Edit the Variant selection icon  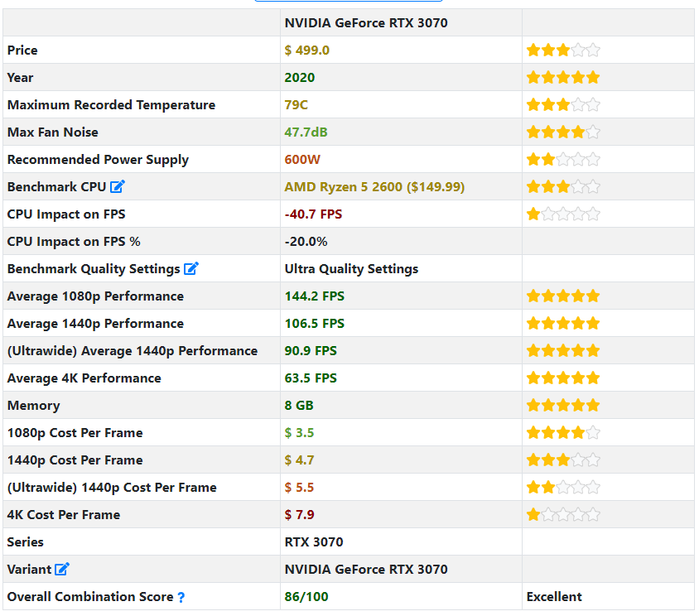(x=62, y=569)
